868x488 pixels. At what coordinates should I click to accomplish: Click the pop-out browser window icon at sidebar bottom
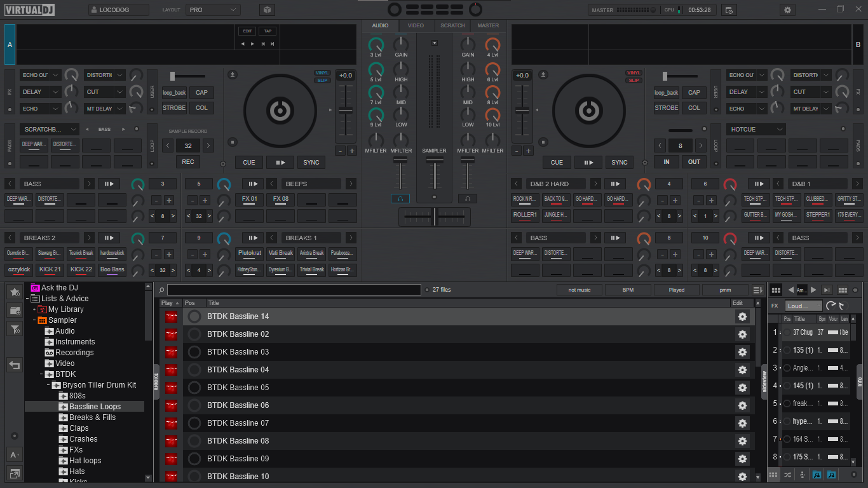[15, 473]
